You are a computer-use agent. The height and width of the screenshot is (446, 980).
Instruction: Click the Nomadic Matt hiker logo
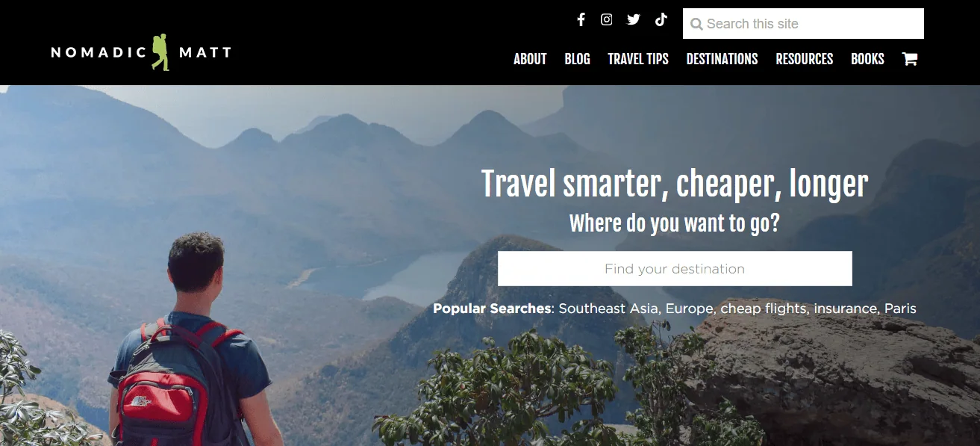tap(141, 52)
